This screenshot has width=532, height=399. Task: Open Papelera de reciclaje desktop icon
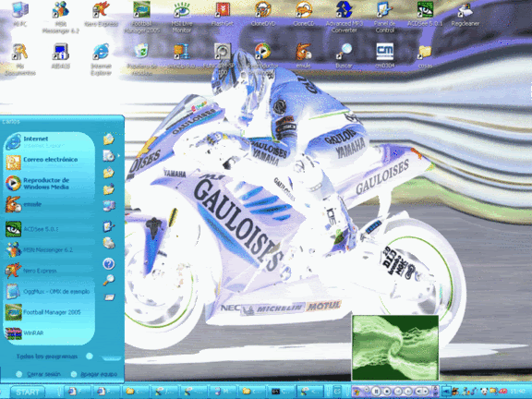point(142,59)
